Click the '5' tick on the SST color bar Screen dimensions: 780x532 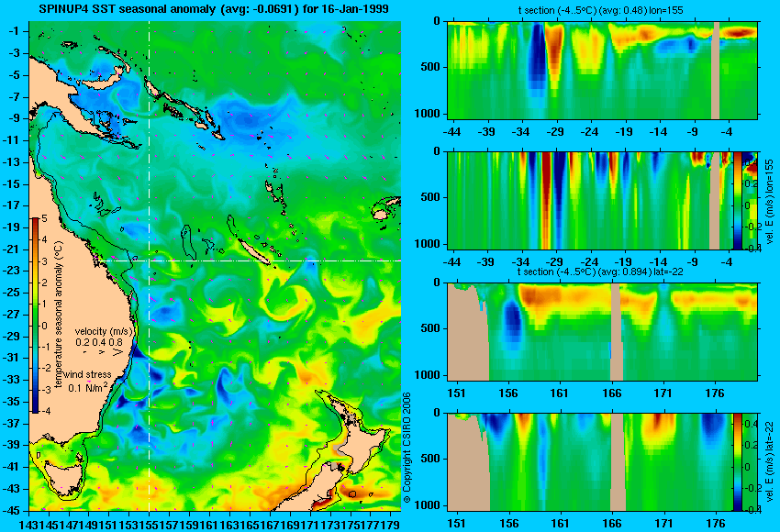point(44,218)
